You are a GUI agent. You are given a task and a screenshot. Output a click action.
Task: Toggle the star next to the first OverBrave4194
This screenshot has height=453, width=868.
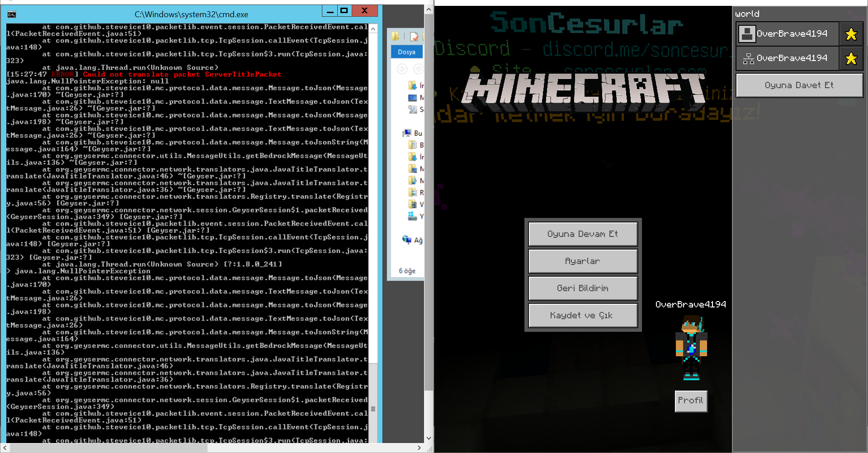(x=851, y=33)
